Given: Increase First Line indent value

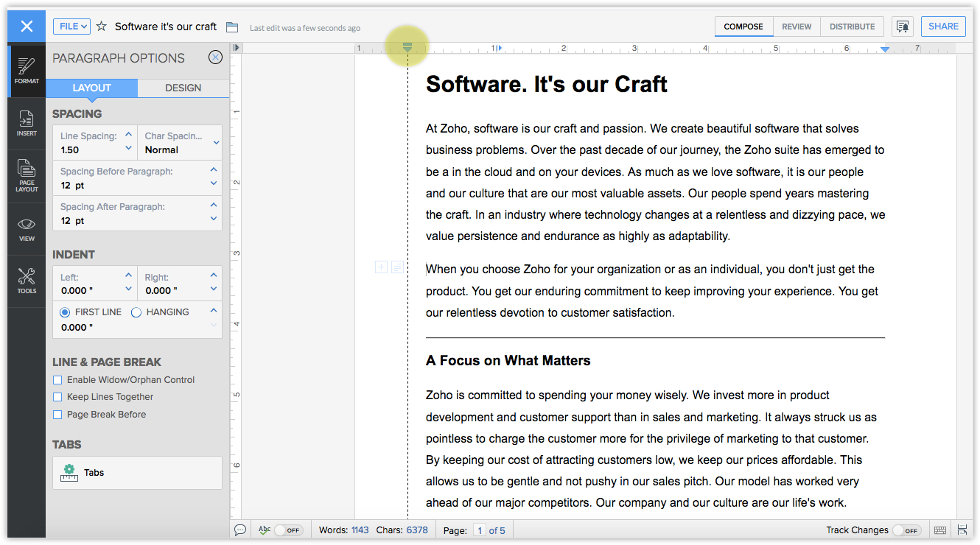Looking at the screenshot, I should [214, 310].
